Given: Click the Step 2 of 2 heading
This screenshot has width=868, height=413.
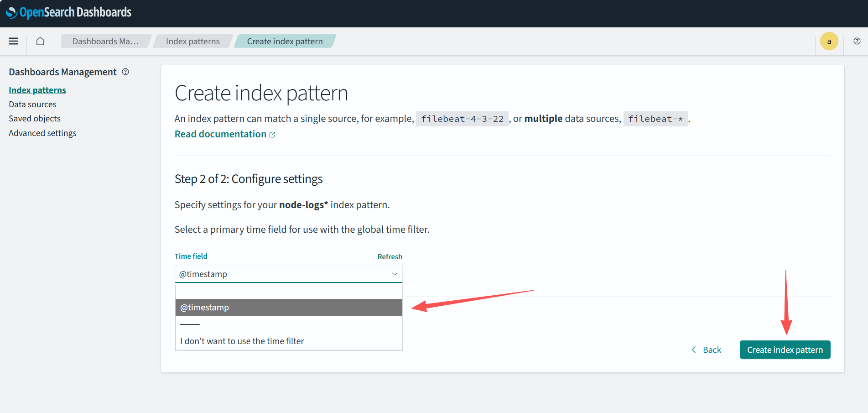Looking at the screenshot, I should pyautogui.click(x=249, y=179).
